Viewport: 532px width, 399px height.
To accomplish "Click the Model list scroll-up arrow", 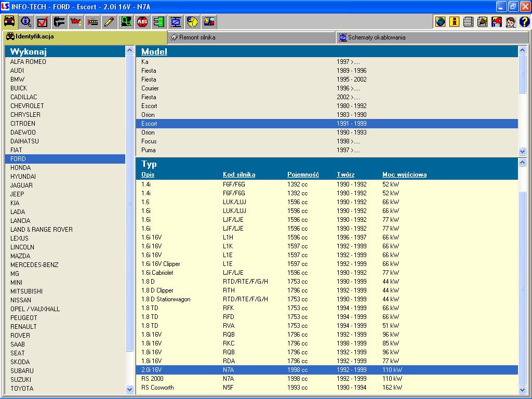I will click(523, 50).
